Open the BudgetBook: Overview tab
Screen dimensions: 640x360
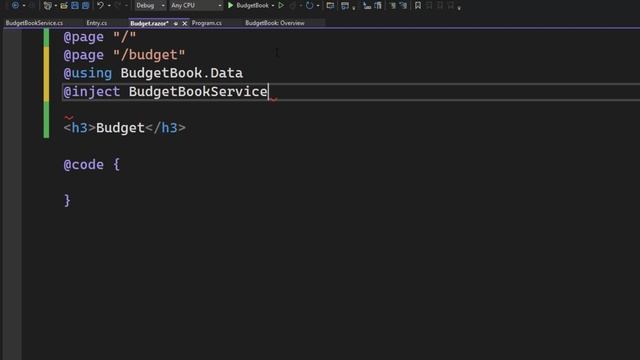[x=275, y=23]
